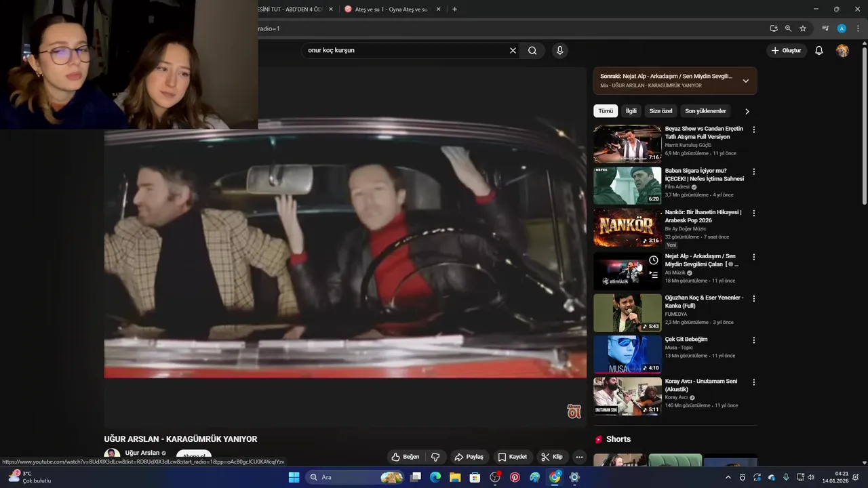Click install app icon in address bar

click(774, 28)
